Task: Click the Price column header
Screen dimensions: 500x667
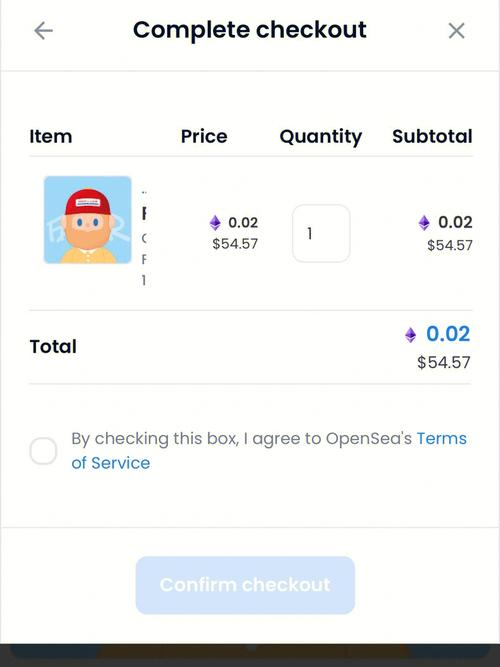Action: (204, 137)
